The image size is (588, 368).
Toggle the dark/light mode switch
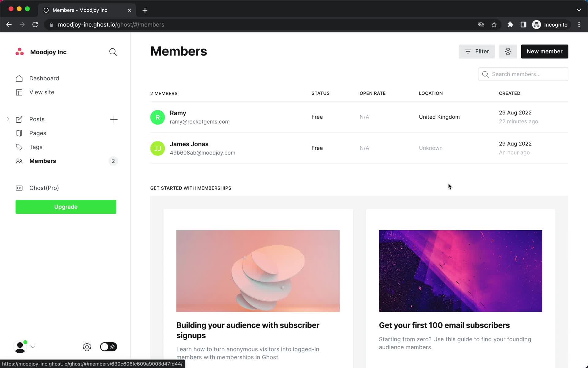108,347
